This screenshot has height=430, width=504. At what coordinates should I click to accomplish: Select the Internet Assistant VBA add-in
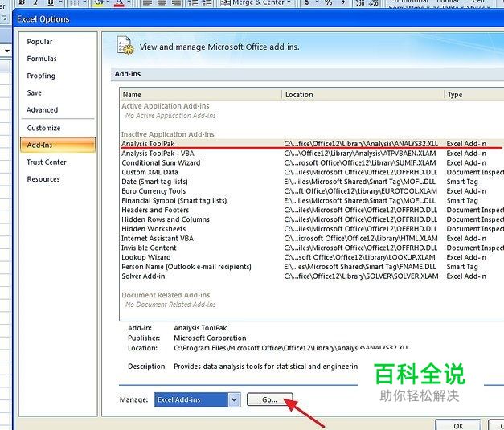click(x=312, y=239)
